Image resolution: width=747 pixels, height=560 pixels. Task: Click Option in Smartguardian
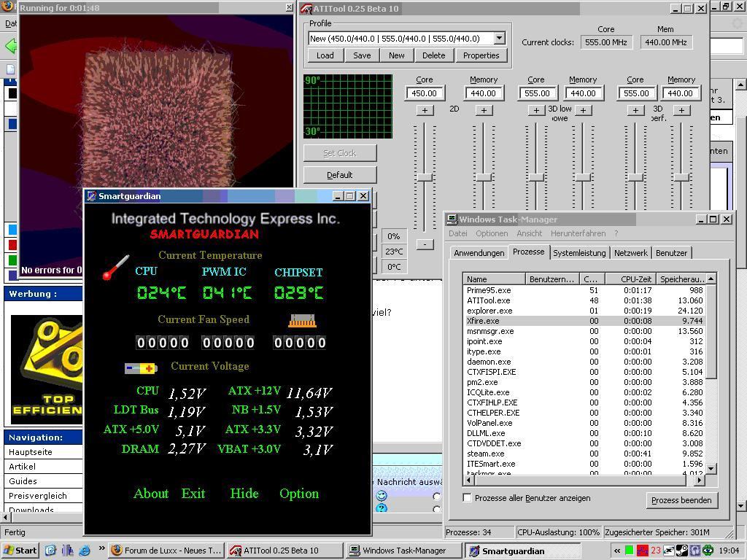point(299,494)
